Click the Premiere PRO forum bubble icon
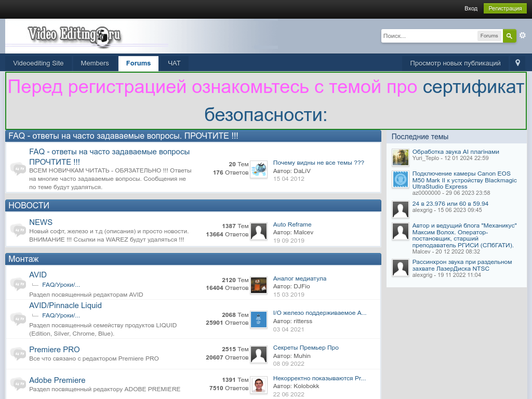Viewport: 532px width, 399px height. tap(18, 354)
